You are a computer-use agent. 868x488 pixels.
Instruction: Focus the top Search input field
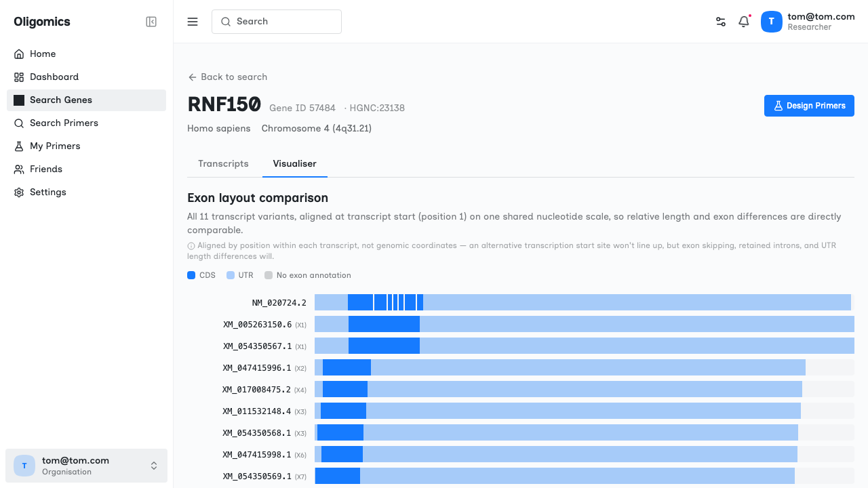tap(277, 22)
